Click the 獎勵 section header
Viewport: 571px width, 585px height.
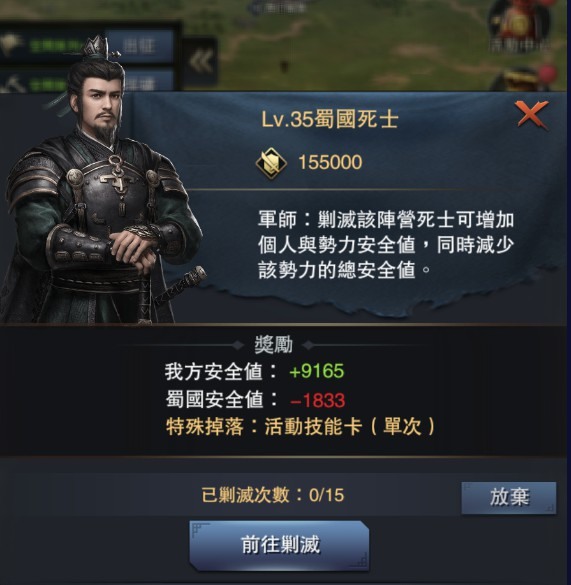[x=273, y=344]
